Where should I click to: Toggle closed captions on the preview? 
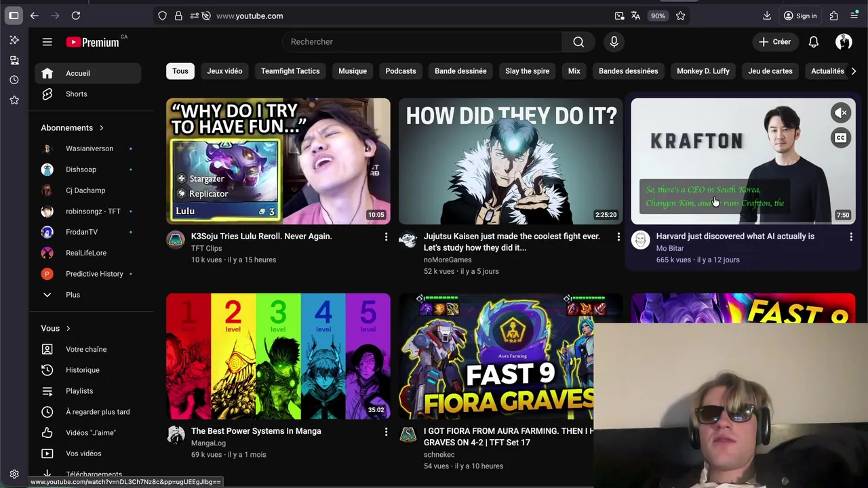841,138
